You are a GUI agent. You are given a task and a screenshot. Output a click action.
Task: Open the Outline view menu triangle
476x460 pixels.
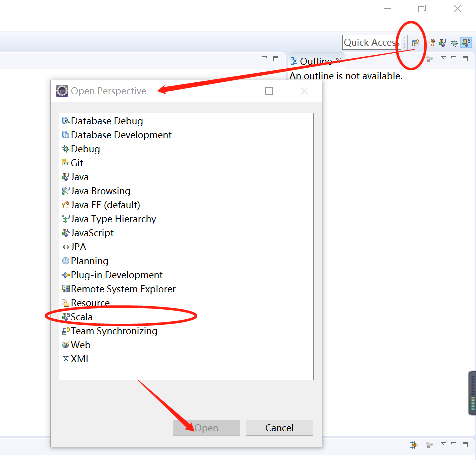pos(444,58)
